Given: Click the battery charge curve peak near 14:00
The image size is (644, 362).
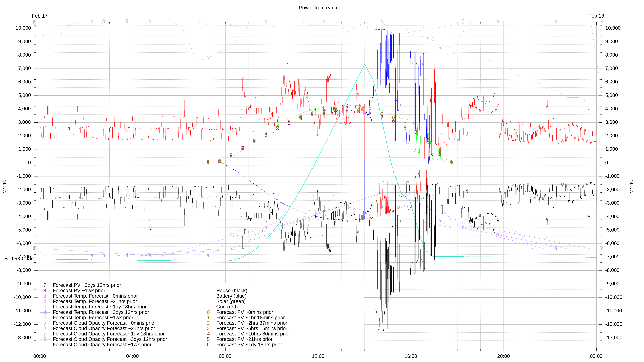Looking at the screenshot, I should pos(365,64).
